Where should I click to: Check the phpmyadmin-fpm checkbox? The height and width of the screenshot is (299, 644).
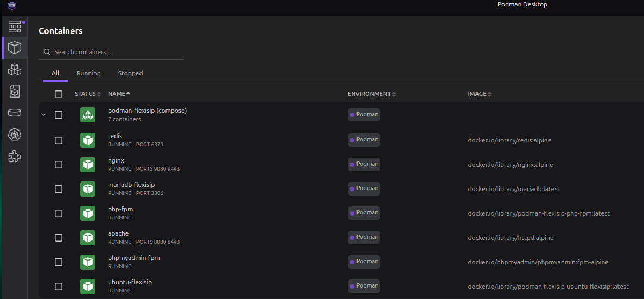(x=58, y=262)
